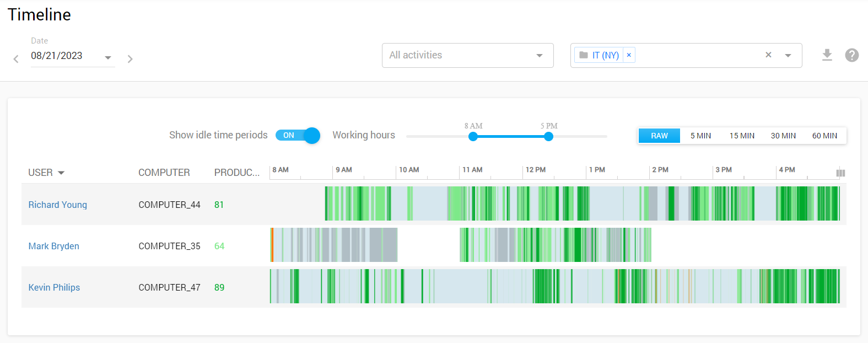Expand the group filter dropdown arrow
The height and width of the screenshot is (343, 868).
point(788,55)
